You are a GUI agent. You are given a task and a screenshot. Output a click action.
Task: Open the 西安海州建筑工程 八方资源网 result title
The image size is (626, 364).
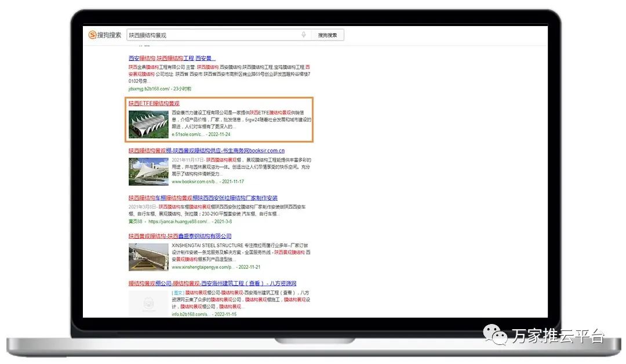point(212,283)
